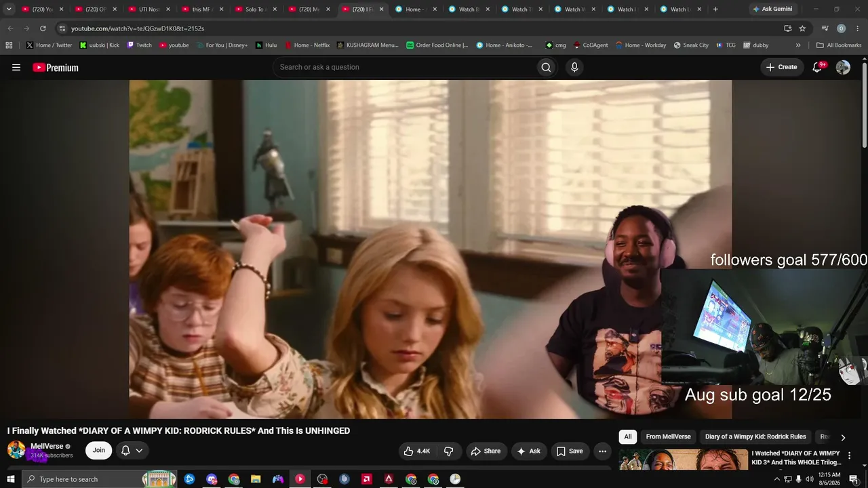Open YouTube notifications bell
The width and height of the screenshot is (868, 488).
(x=817, y=67)
